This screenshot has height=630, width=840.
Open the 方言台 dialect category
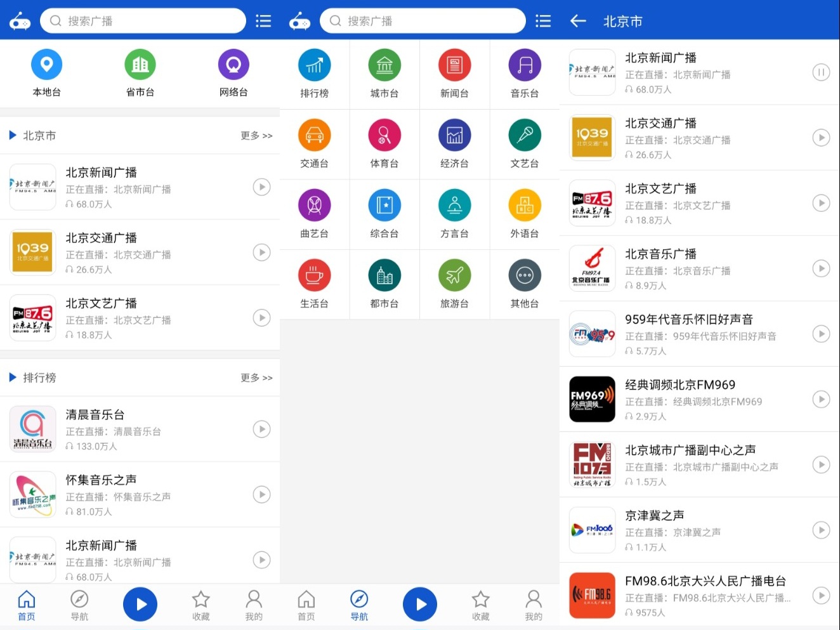pos(455,214)
